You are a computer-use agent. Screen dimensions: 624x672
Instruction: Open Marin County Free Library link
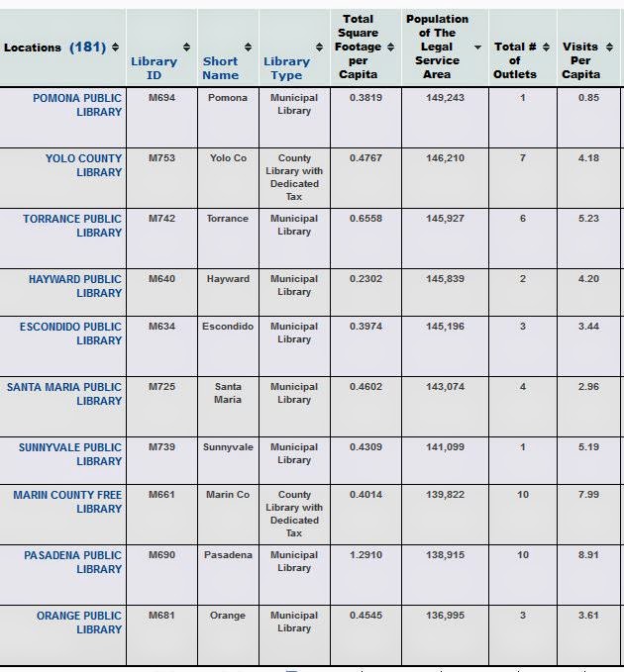[67, 502]
